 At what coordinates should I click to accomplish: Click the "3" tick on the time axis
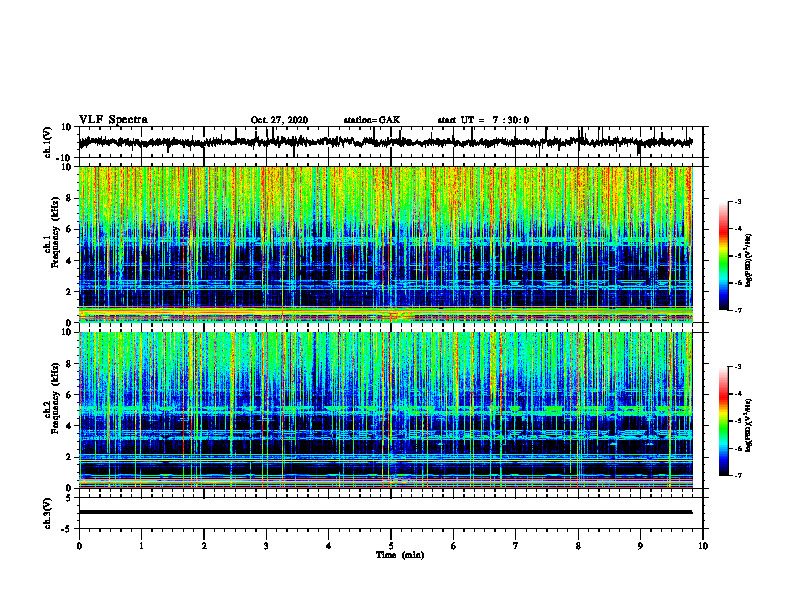click(266, 546)
